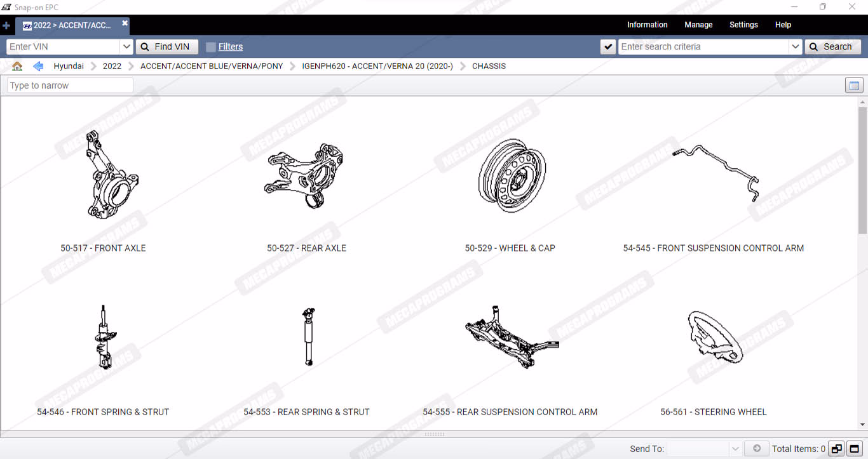The width and height of the screenshot is (868, 459).
Task: Enable the Filters checkbox
Action: 211,47
